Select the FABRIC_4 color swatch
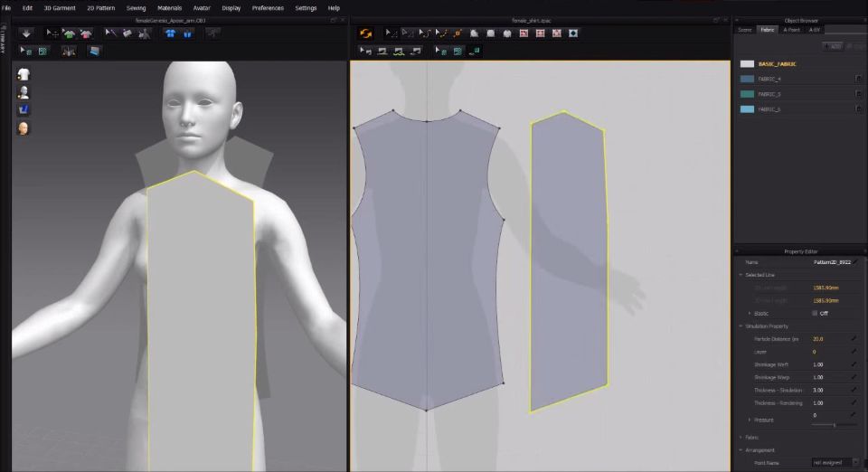The height and width of the screenshot is (472, 868). point(747,80)
